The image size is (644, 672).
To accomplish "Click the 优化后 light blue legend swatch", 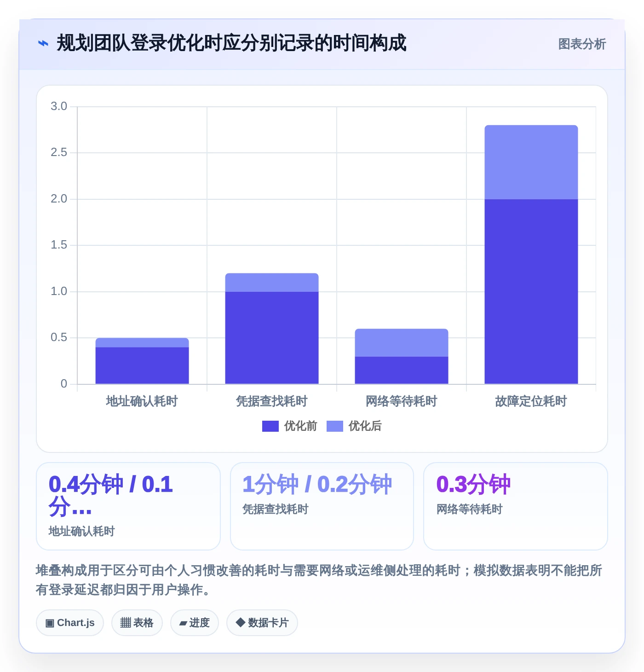I will (335, 426).
